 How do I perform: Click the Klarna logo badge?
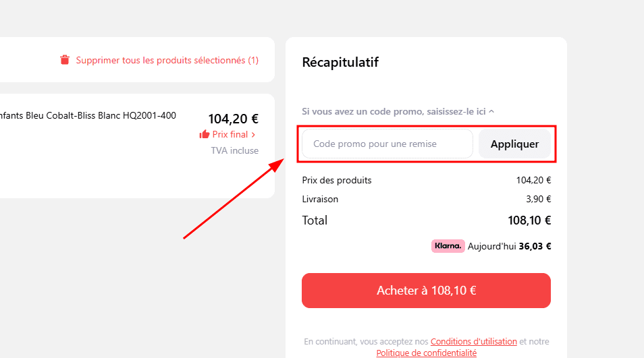pos(448,246)
